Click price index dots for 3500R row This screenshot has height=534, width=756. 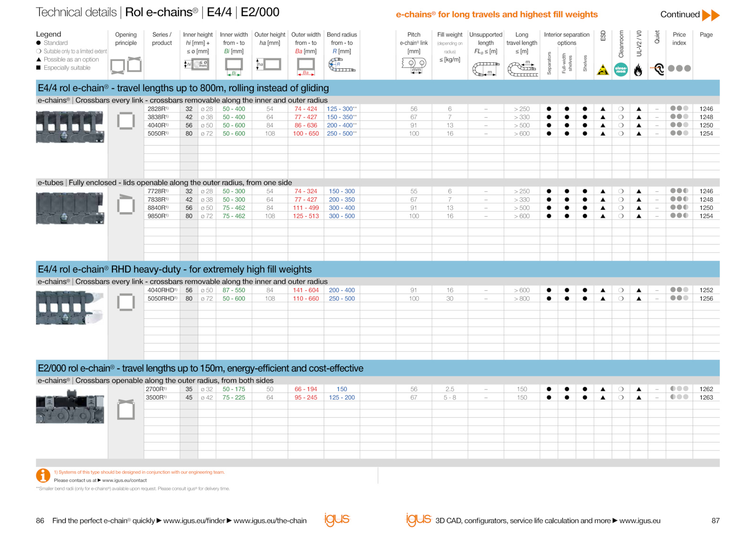679,397
